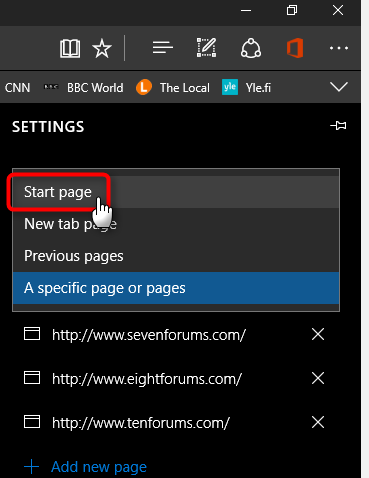The height and width of the screenshot is (478, 369).
Task: Select the sevenforums.com URL entry
Action: pos(149,335)
